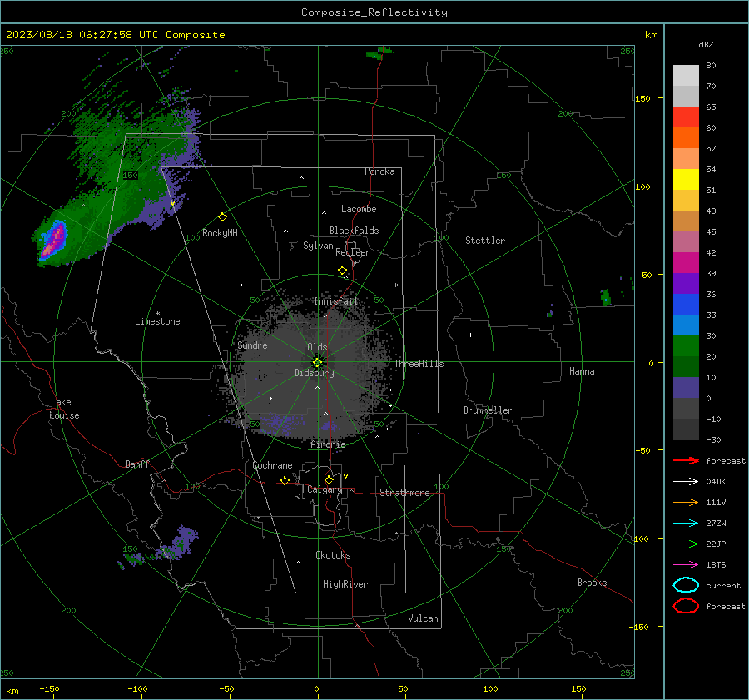Click the Blackfalds city label
The image size is (749, 700).
coord(354,231)
